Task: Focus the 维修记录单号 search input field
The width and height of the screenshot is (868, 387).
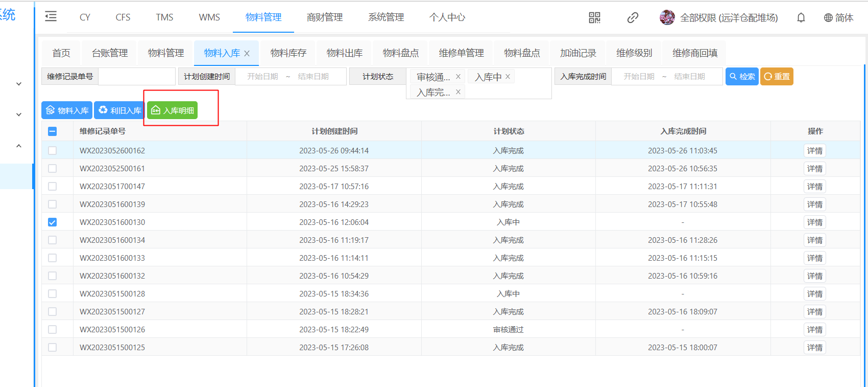Action: (x=136, y=77)
